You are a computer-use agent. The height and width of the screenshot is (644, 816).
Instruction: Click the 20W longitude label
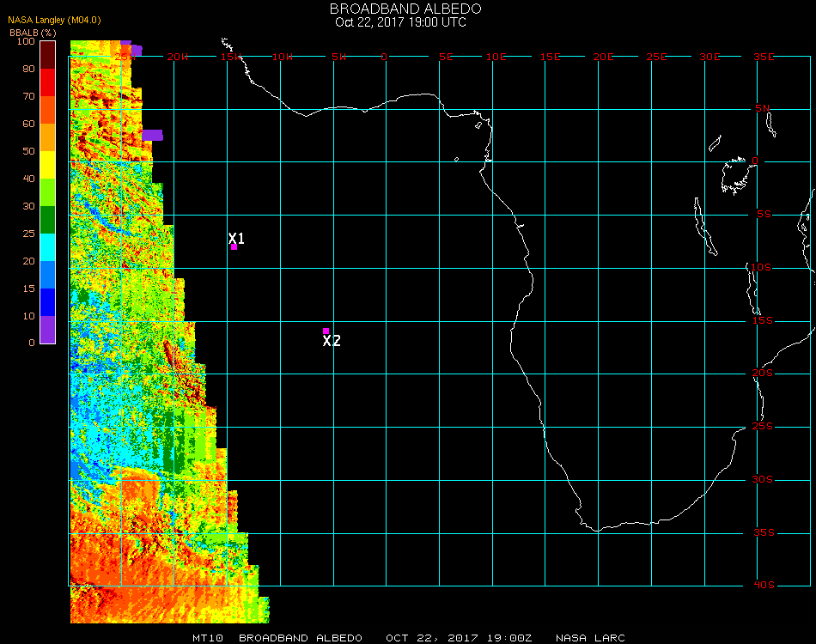point(178,57)
